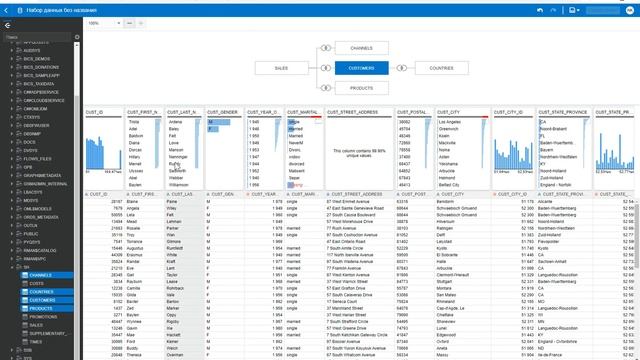This screenshot has height=360, width=640.
Task: Click the CUST_YEAR data grid column header
Action: point(265,194)
